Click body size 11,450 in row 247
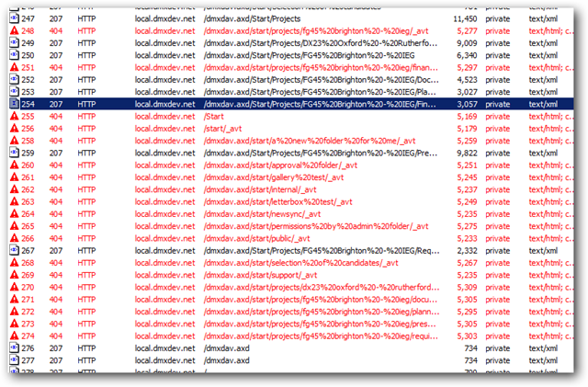Viewport: 588px width, 387px height. click(x=465, y=18)
